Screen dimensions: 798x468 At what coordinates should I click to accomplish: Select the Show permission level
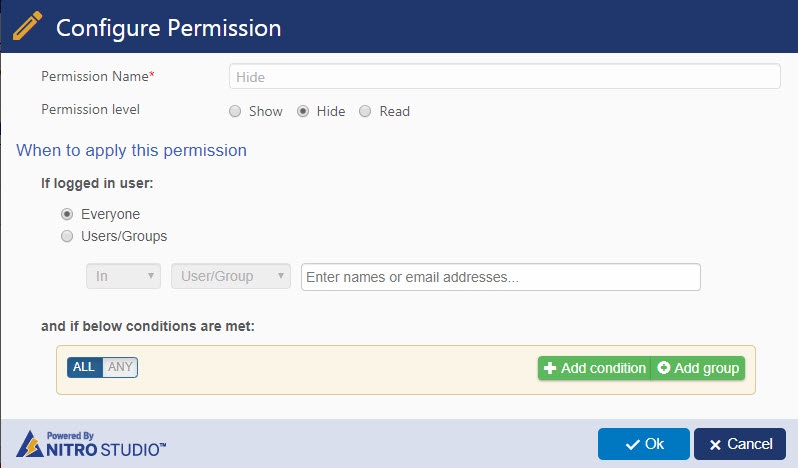pyautogui.click(x=235, y=111)
